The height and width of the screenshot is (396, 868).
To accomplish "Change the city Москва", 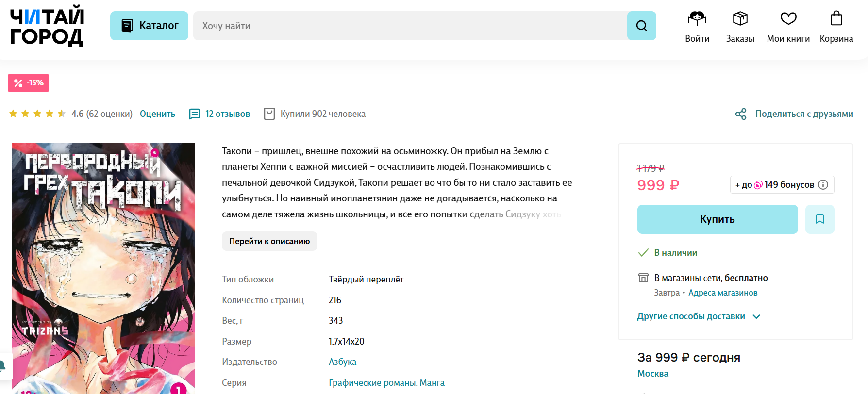I will point(652,374).
